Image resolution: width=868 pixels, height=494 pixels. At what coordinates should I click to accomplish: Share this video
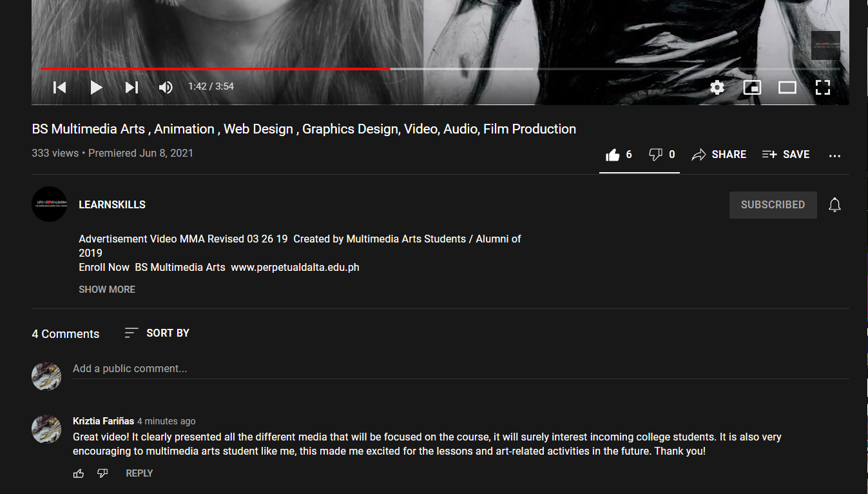coord(719,155)
